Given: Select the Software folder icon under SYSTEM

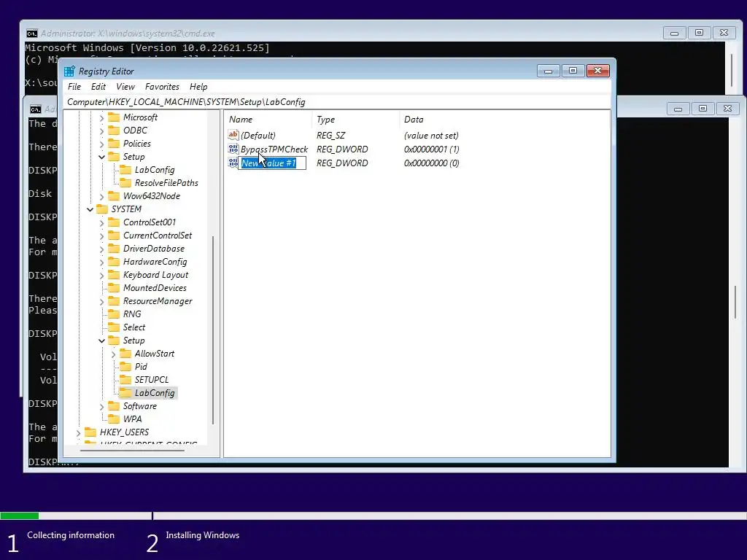Looking at the screenshot, I should [114, 405].
